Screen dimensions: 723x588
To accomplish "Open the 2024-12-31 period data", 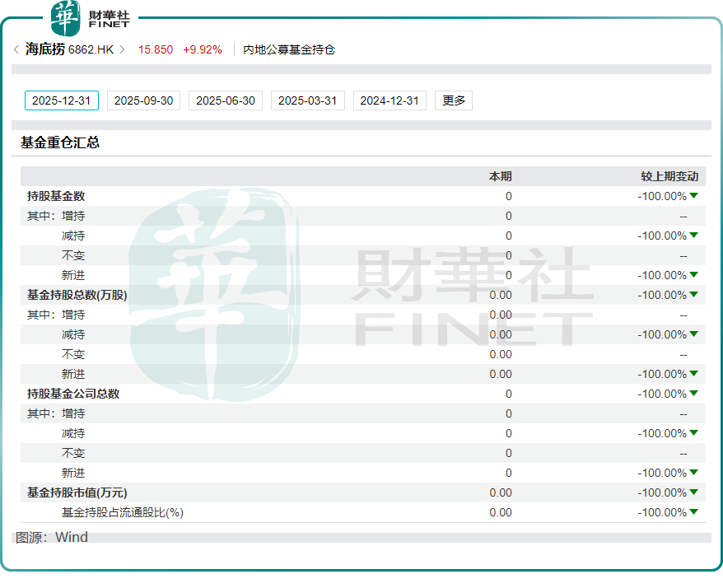I will point(389,100).
